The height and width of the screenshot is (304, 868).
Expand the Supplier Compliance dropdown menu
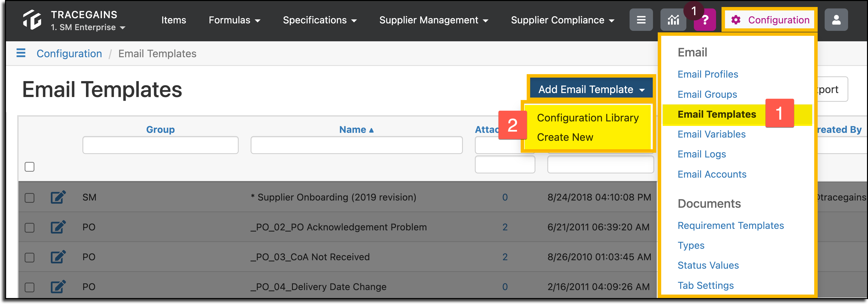(562, 20)
